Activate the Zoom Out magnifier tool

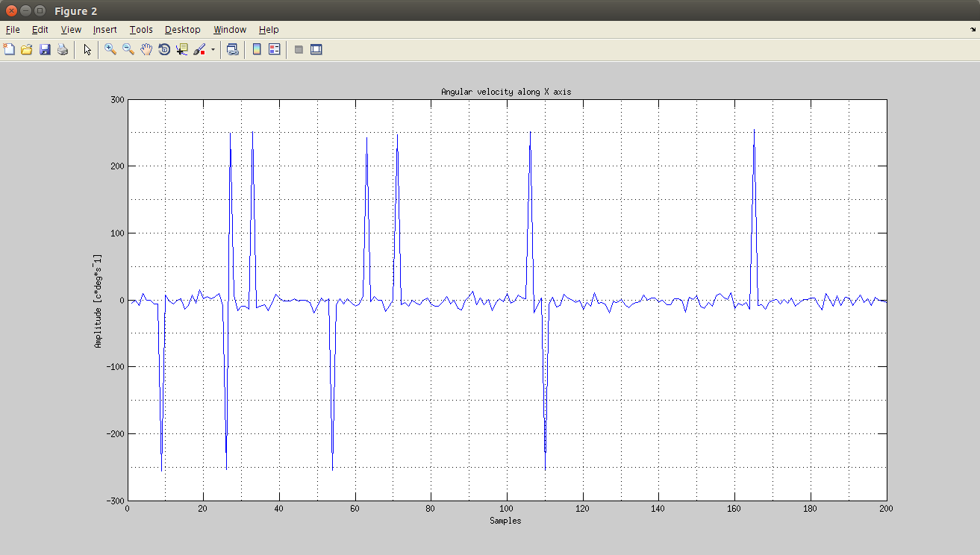[x=128, y=50]
